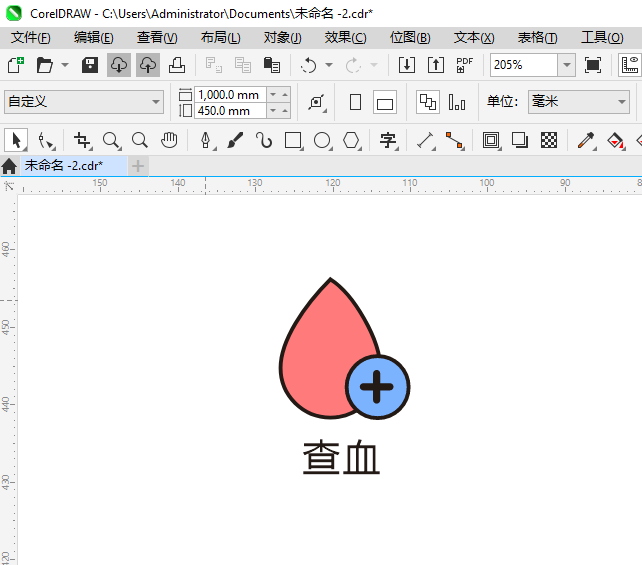Open zoom level dropdown arrow
The width and height of the screenshot is (642, 565).
coord(567,65)
